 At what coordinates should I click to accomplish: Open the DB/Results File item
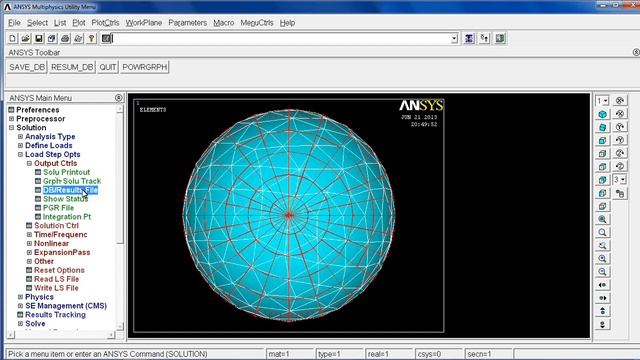pyautogui.click(x=70, y=190)
